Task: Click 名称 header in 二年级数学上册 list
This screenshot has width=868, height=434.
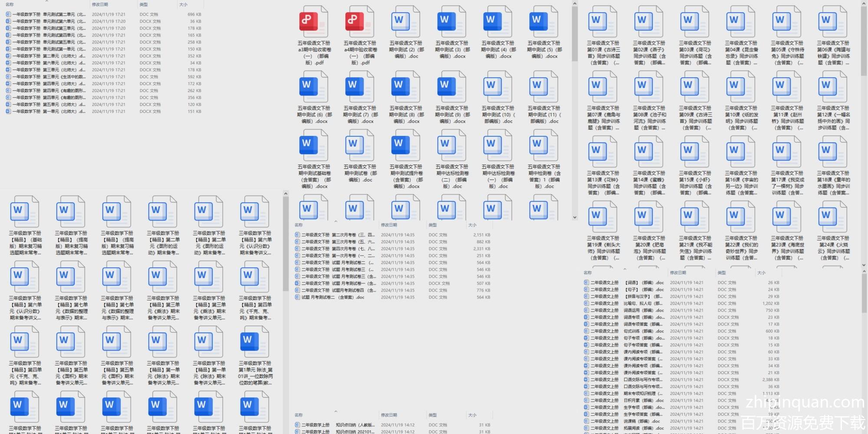Action: tap(299, 415)
